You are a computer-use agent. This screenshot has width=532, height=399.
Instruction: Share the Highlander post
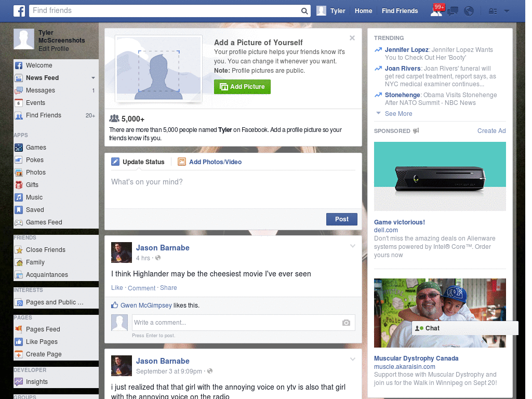(168, 288)
